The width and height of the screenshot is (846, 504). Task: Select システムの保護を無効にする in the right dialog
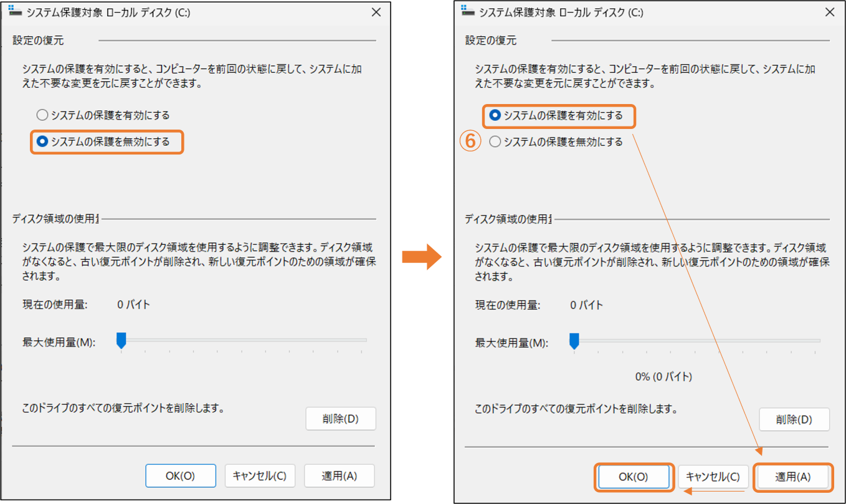click(556, 142)
